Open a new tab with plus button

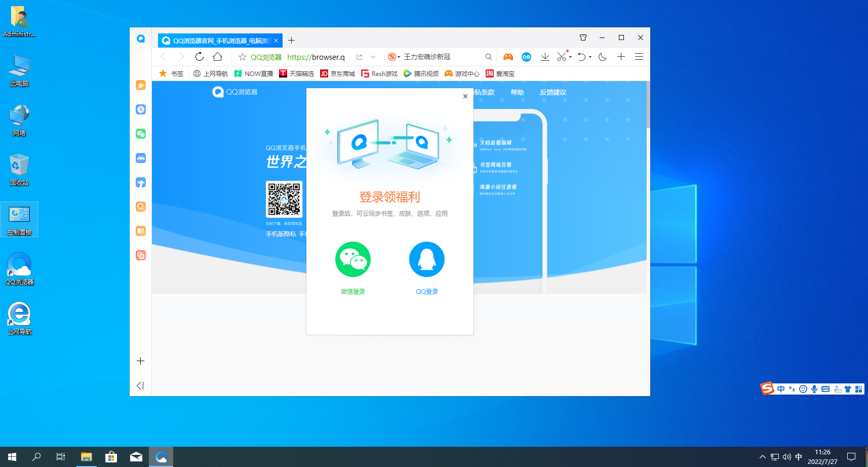[x=292, y=41]
